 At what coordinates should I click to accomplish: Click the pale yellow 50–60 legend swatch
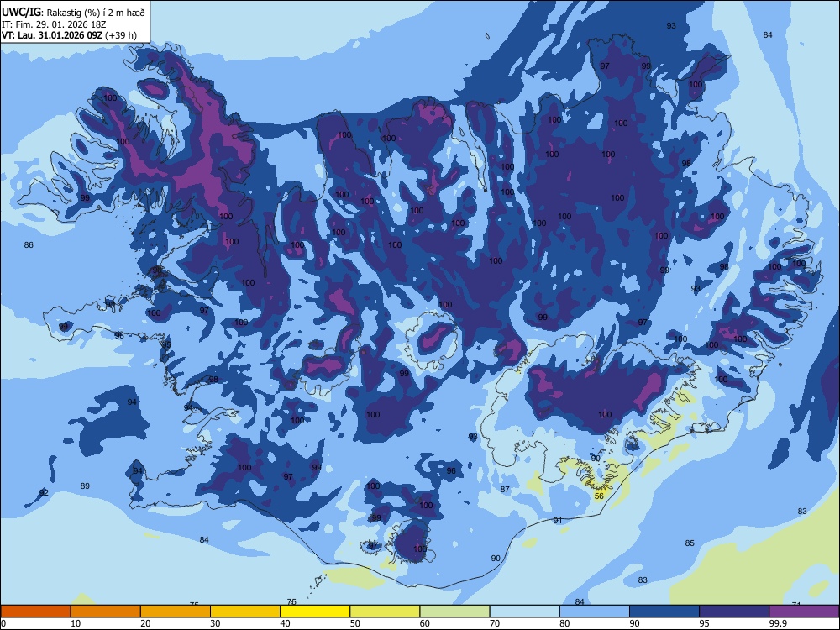[x=385, y=612]
